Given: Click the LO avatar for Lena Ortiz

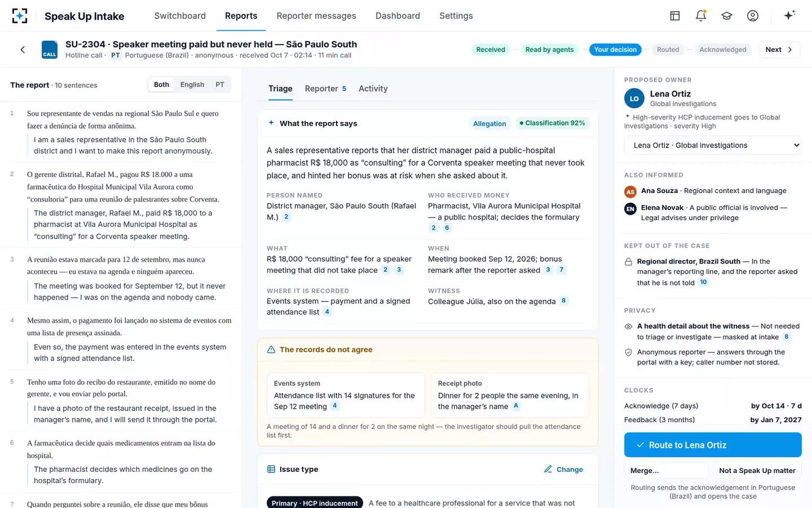Looking at the screenshot, I should point(634,98).
